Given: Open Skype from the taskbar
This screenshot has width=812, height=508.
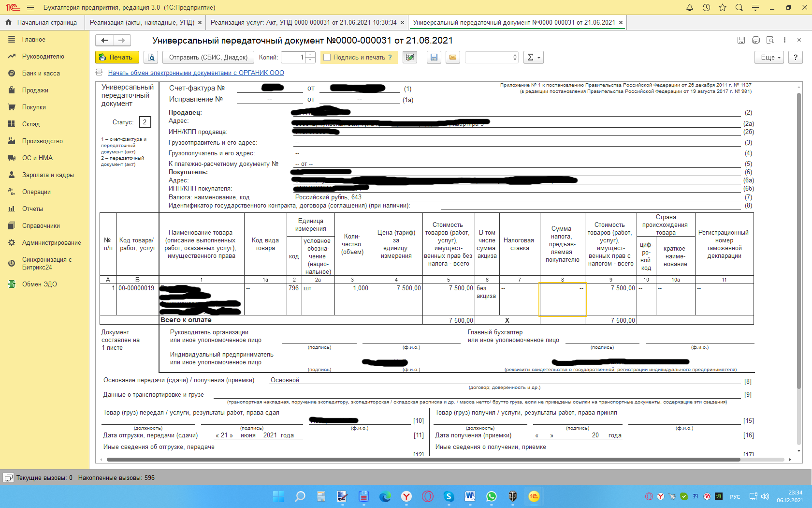Looking at the screenshot, I should 449,496.
